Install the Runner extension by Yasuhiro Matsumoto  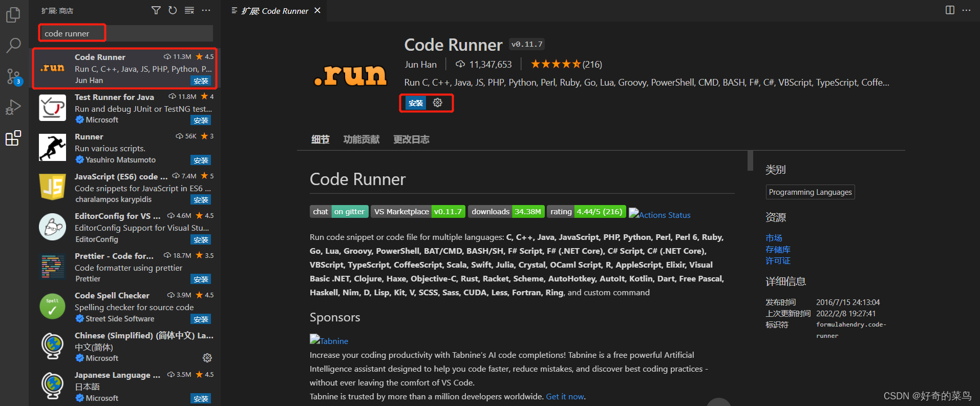201,160
